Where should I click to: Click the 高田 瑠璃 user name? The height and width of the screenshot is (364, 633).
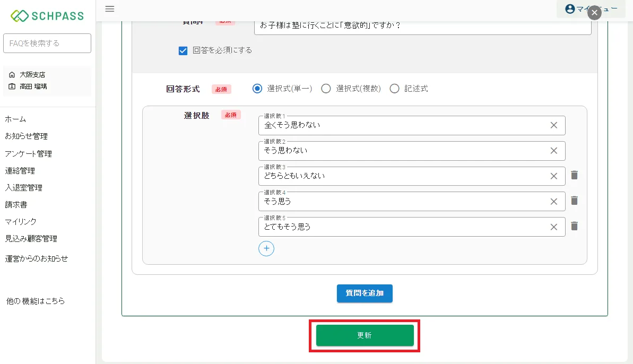pos(33,86)
